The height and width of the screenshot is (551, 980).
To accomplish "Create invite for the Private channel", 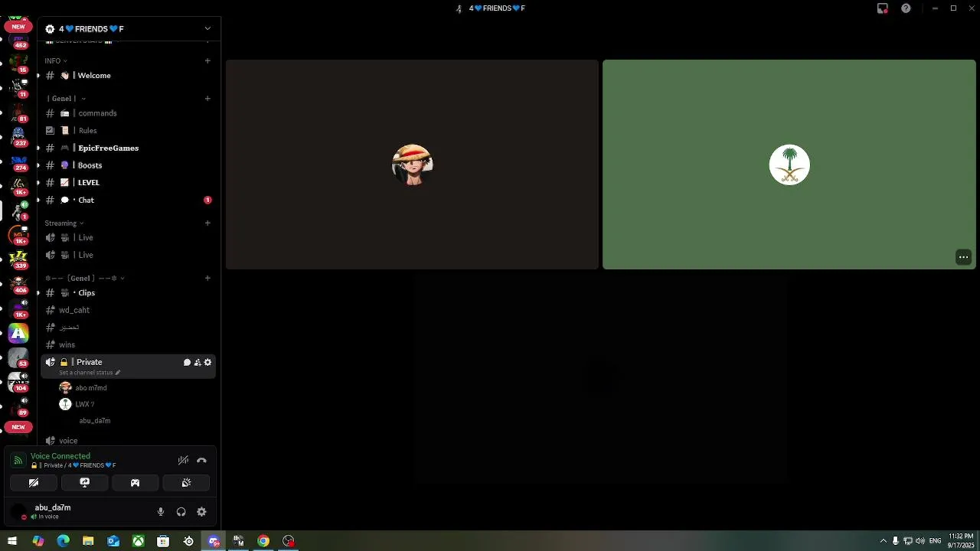I will tap(198, 362).
